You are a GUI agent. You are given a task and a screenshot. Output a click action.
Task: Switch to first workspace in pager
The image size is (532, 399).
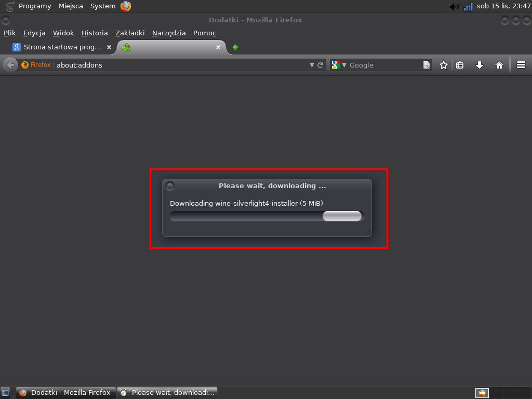coord(482,393)
